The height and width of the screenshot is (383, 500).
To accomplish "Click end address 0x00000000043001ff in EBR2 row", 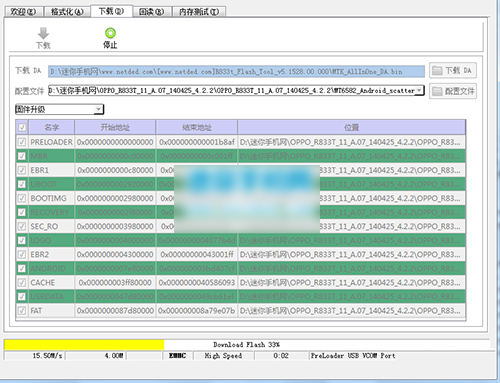I will point(197,254).
